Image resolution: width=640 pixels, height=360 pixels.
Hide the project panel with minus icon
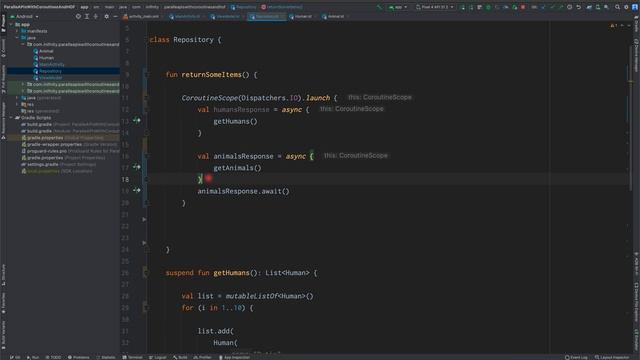pos(115,17)
